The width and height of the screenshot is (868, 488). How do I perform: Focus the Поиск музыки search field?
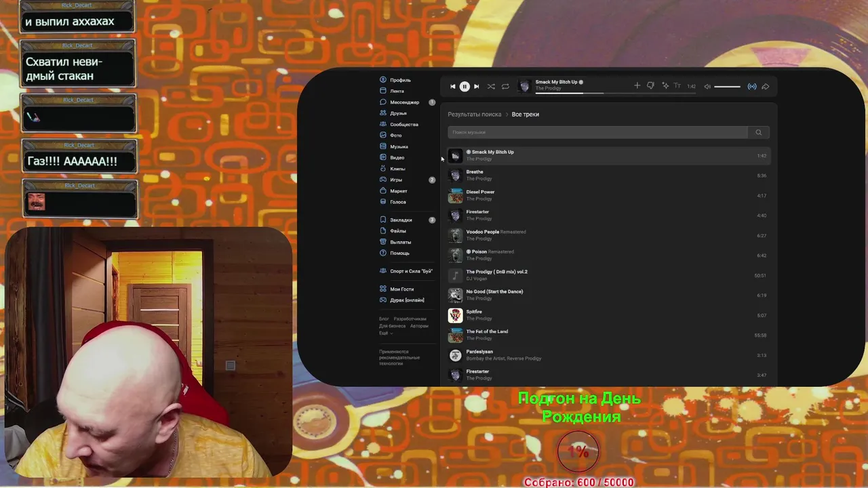click(x=597, y=132)
